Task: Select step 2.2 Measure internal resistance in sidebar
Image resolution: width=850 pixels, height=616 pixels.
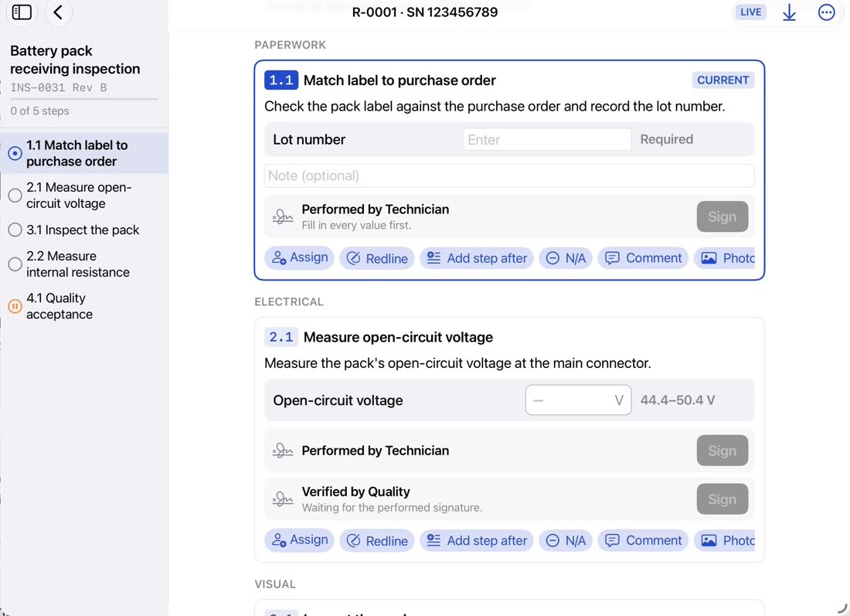Action: coord(84,264)
